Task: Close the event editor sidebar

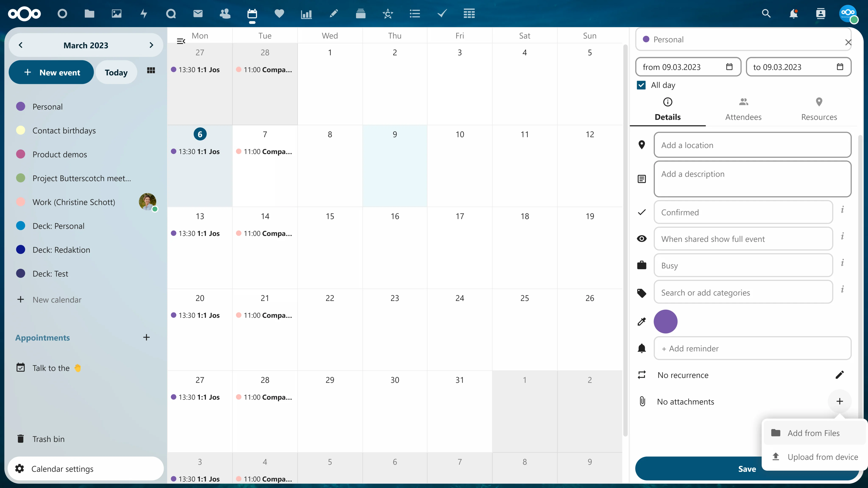Action: [848, 42]
